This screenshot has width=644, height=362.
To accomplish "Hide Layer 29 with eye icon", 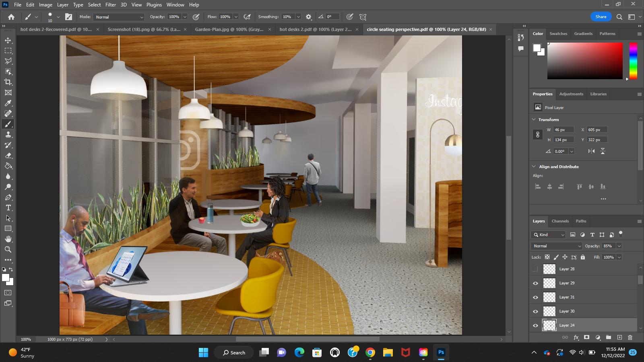I will click(x=535, y=283).
